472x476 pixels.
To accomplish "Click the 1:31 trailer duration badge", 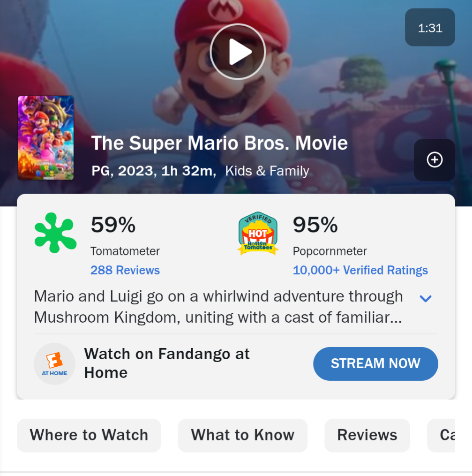I will point(430,28).
